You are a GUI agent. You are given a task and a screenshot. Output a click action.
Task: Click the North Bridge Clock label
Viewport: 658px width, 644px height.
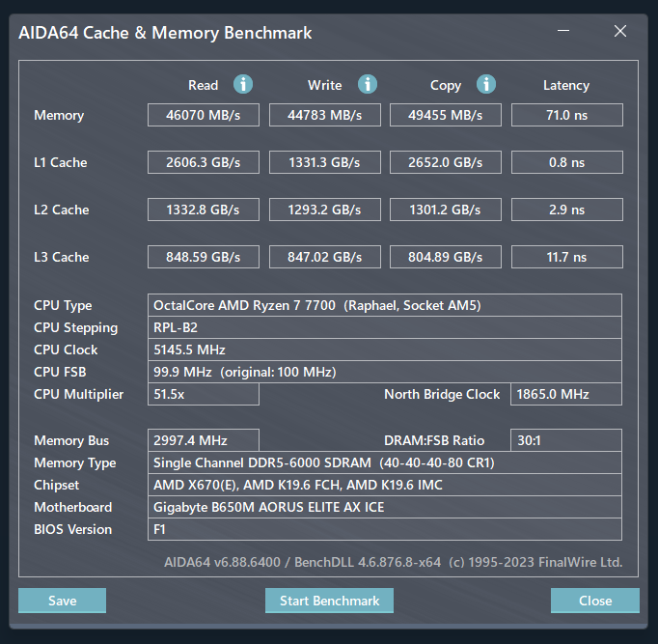click(x=442, y=395)
